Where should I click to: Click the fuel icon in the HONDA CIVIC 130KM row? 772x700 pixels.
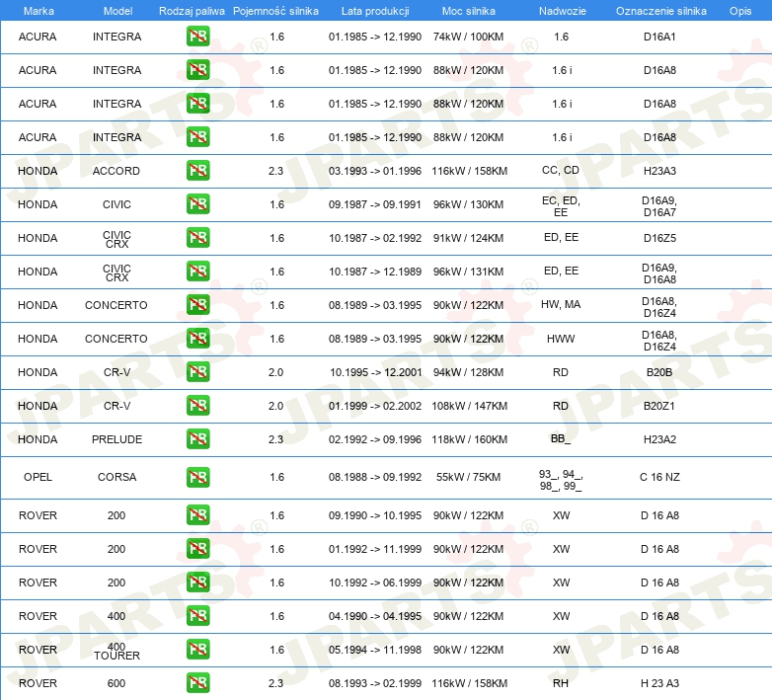click(x=197, y=203)
